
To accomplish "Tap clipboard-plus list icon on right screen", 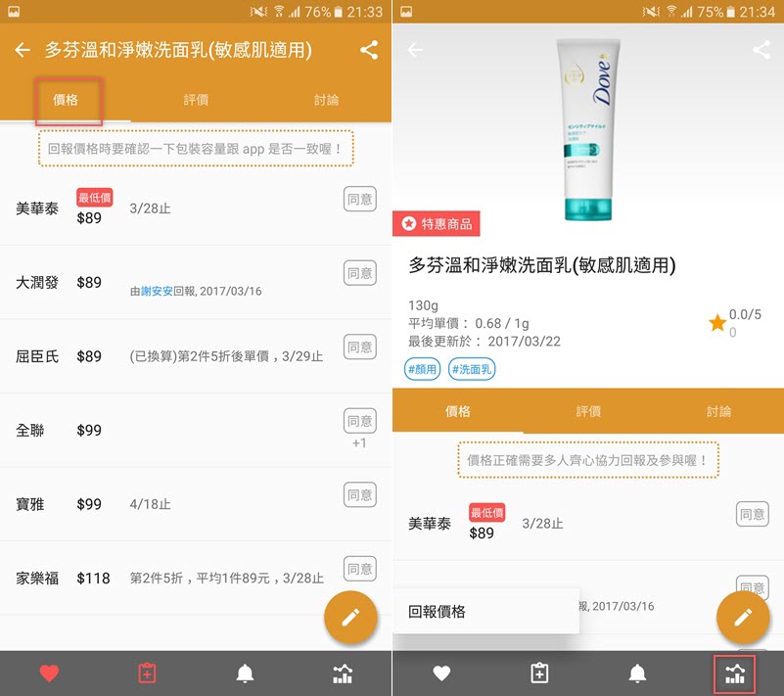I will click(539, 673).
